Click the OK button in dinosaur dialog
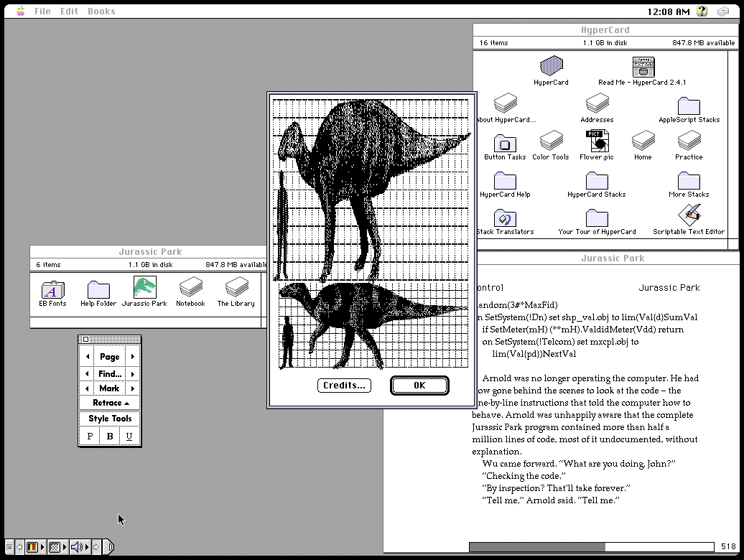Viewport: 744px width, 560px height. 419,386
